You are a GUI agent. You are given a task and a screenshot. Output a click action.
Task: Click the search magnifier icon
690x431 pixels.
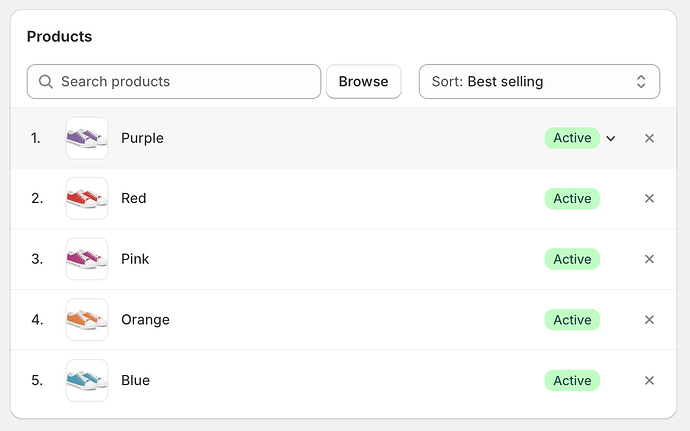click(x=45, y=82)
